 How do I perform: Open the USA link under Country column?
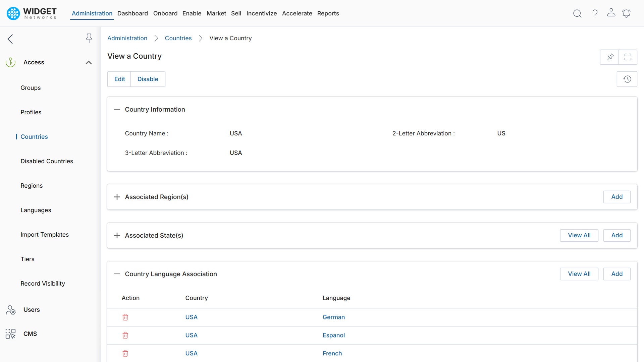191,317
